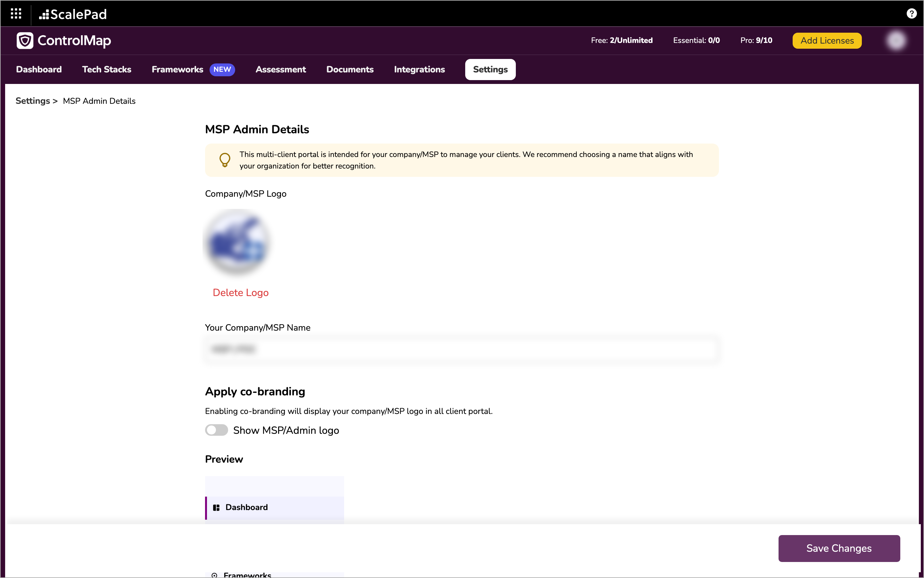This screenshot has height=578, width=924.
Task: Click the Delete Logo link
Action: click(x=241, y=293)
